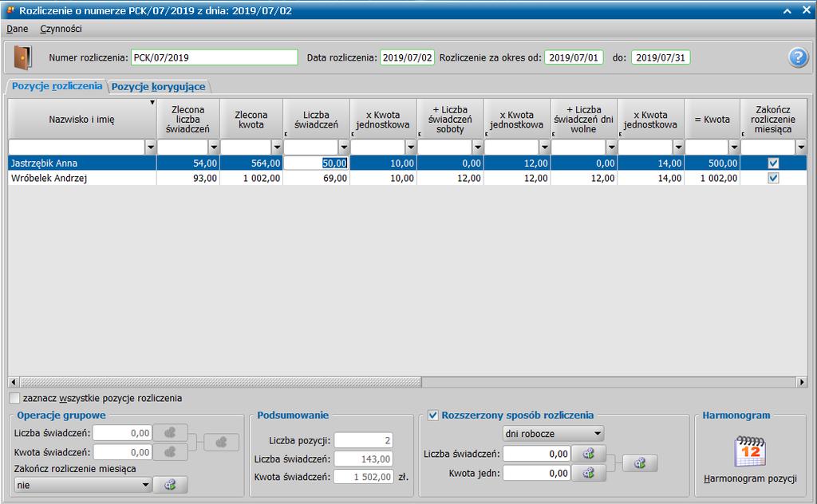Click Zlecona liczba świadczeń column header

(x=188, y=120)
